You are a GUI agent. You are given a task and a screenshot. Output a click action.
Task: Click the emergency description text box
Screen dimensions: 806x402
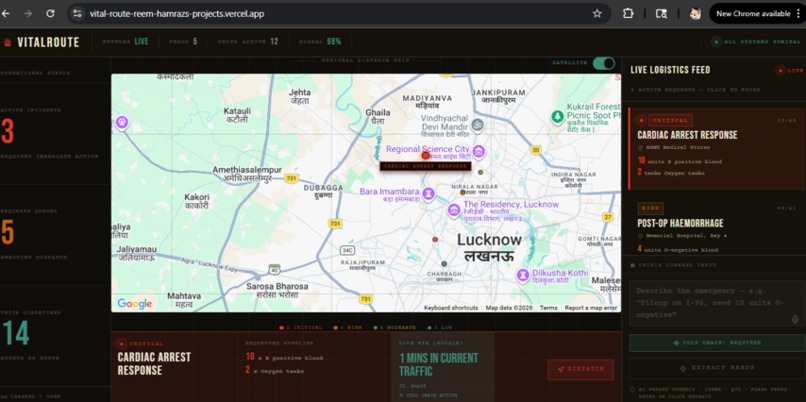coord(717,303)
